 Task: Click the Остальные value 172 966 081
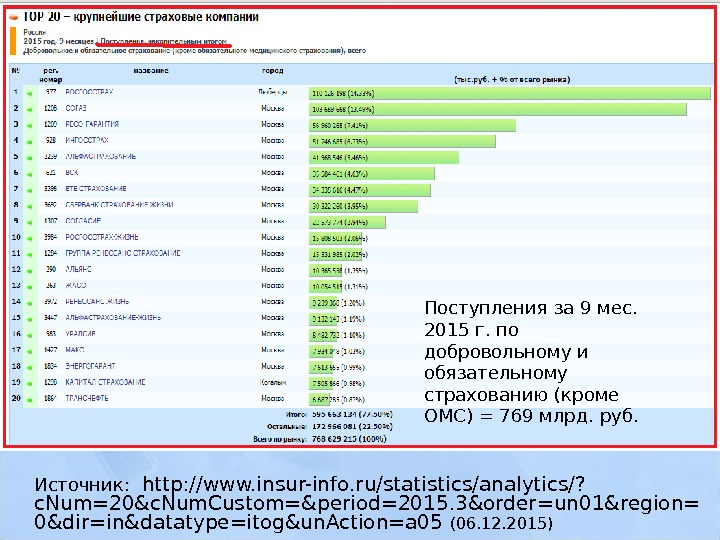[x=352, y=427]
